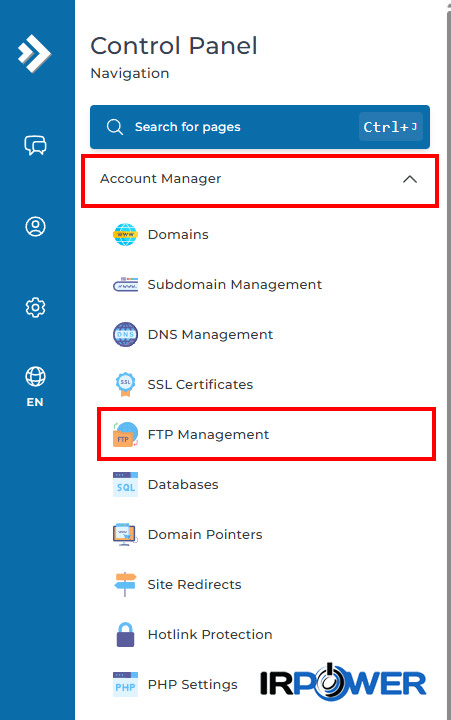Collapse the Account Manager chevron
The width and height of the screenshot is (451, 720).
point(410,179)
